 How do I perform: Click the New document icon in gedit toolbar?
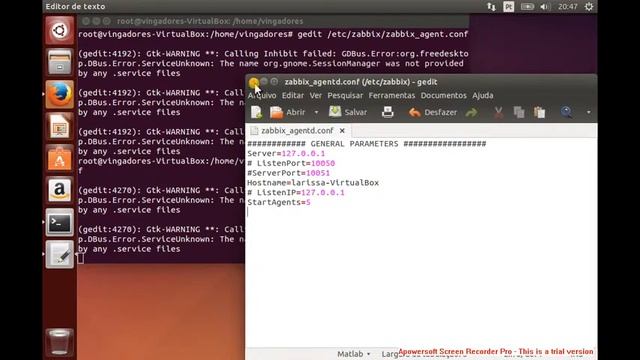coord(256,112)
